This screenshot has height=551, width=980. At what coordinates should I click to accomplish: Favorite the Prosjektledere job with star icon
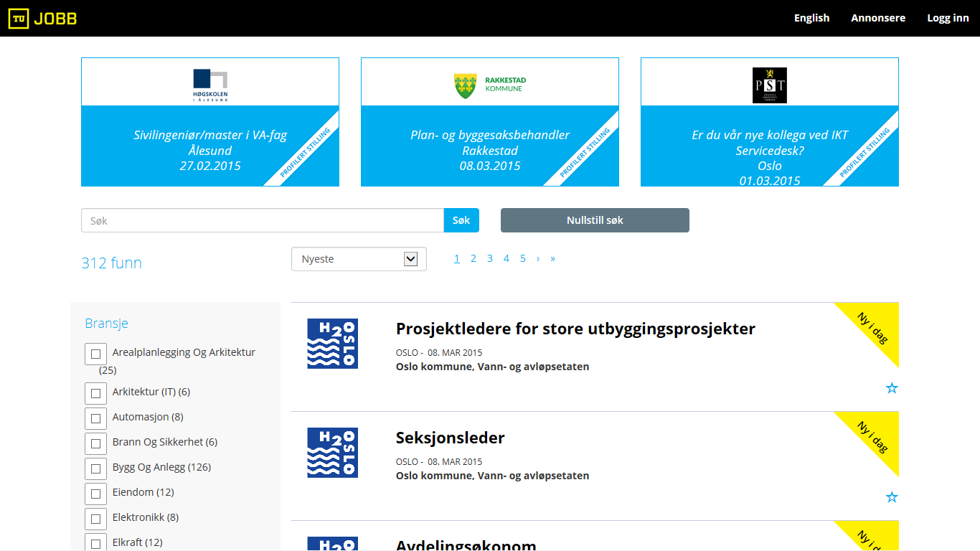click(892, 388)
